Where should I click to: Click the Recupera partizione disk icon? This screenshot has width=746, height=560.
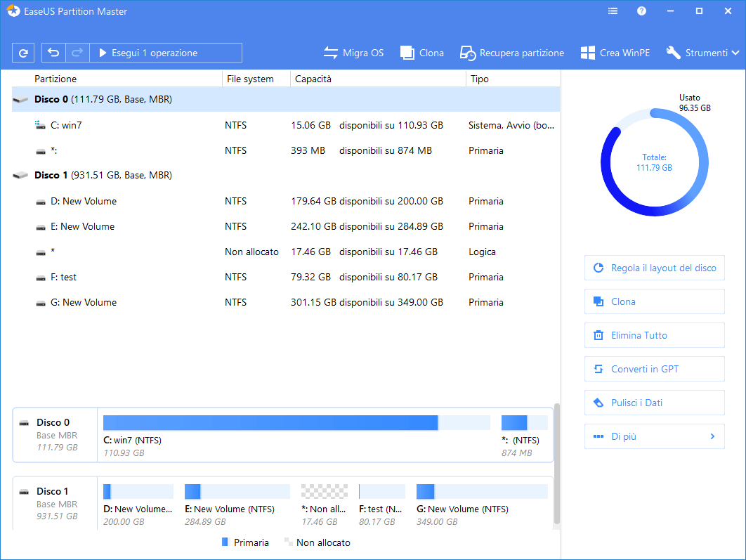(x=468, y=53)
